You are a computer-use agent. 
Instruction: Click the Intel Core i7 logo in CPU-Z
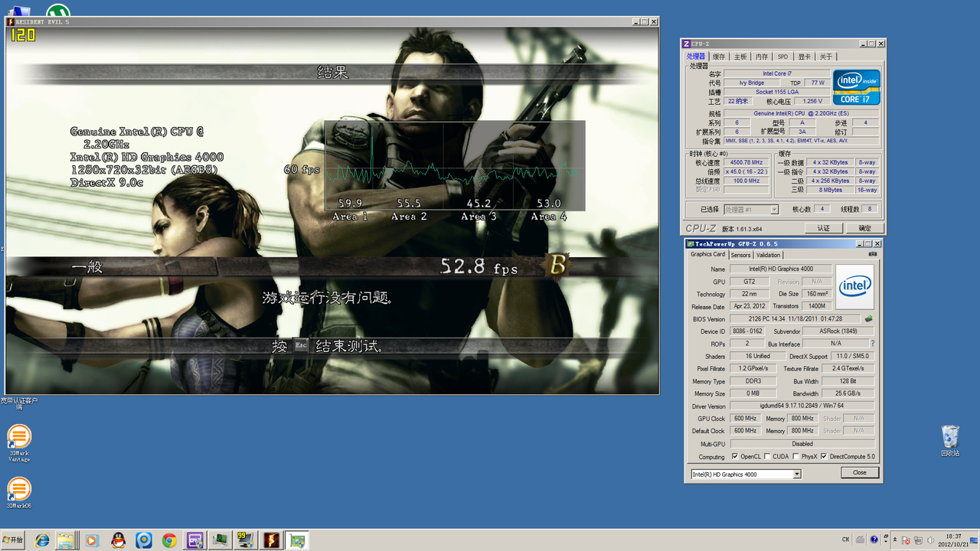[856, 87]
